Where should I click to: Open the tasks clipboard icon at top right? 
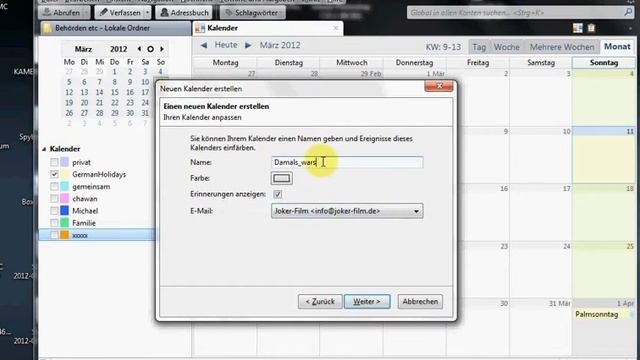[x=591, y=28]
